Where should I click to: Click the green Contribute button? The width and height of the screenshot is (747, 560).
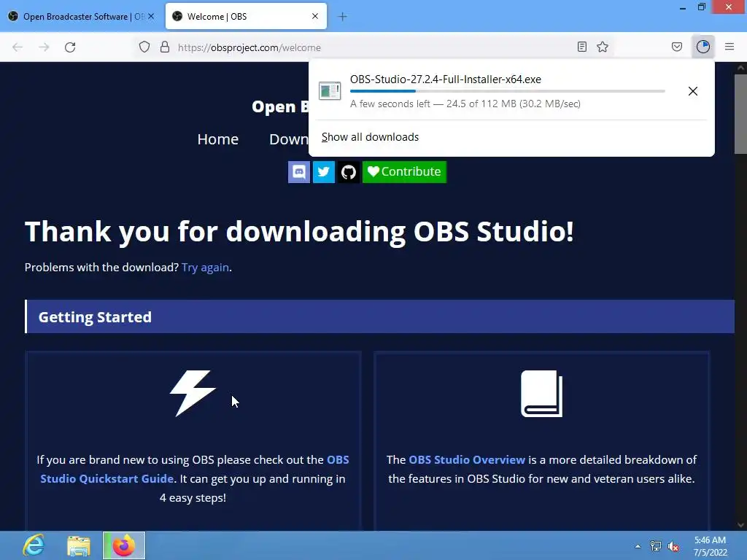pyautogui.click(x=404, y=172)
